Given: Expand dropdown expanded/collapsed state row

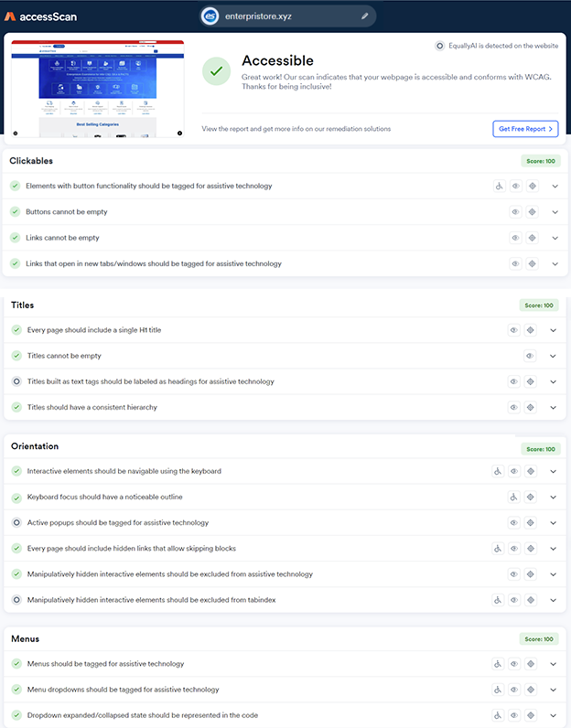Looking at the screenshot, I should tap(553, 715).
